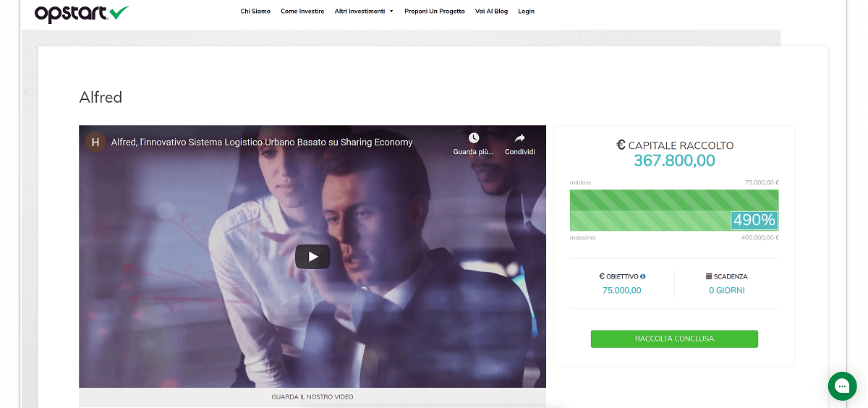Click the Guarda più tardi clock icon
This screenshot has height=408, width=868.
click(x=474, y=137)
